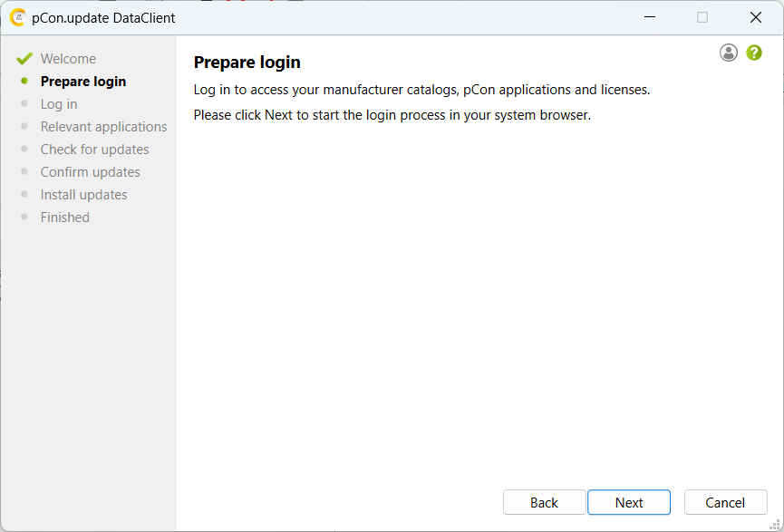Screen dimensions: 784x532
Task: Go Back to the Welcome step
Action: (545, 502)
